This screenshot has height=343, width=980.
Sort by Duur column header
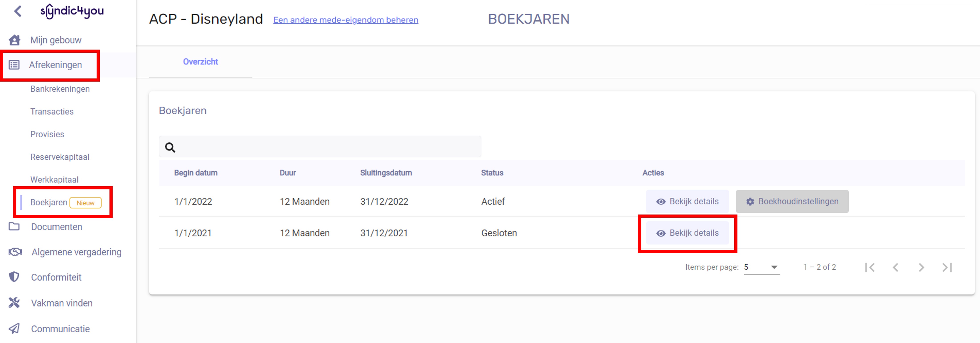point(288,173)
